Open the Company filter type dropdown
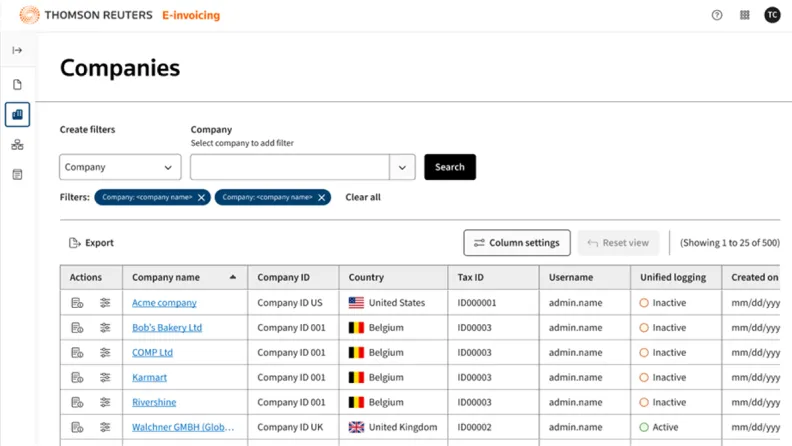 120,167
